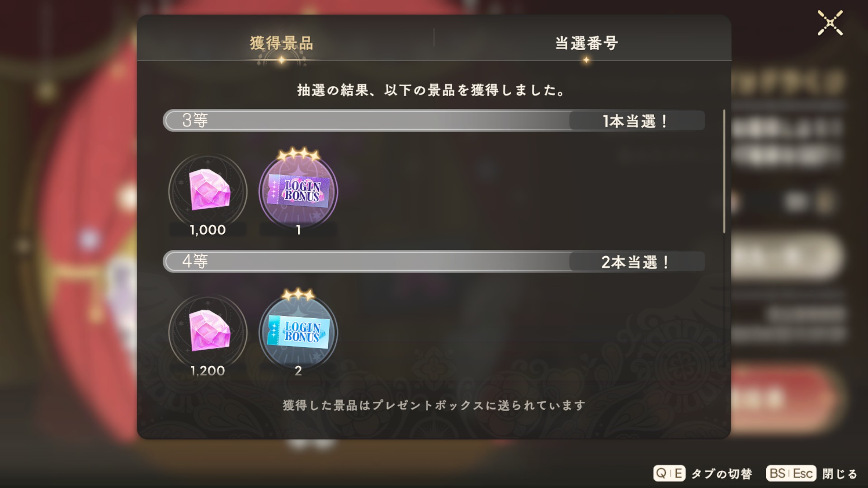Click the three-star rating above blue ticket
The height and width of the screenshot is (488, 868).
coord(298,296)
